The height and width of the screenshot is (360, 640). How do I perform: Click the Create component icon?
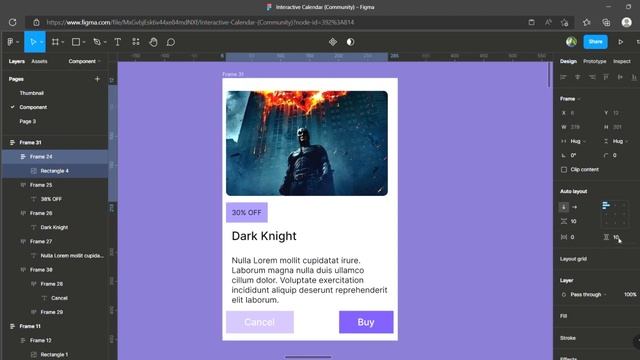coord(333,42)
